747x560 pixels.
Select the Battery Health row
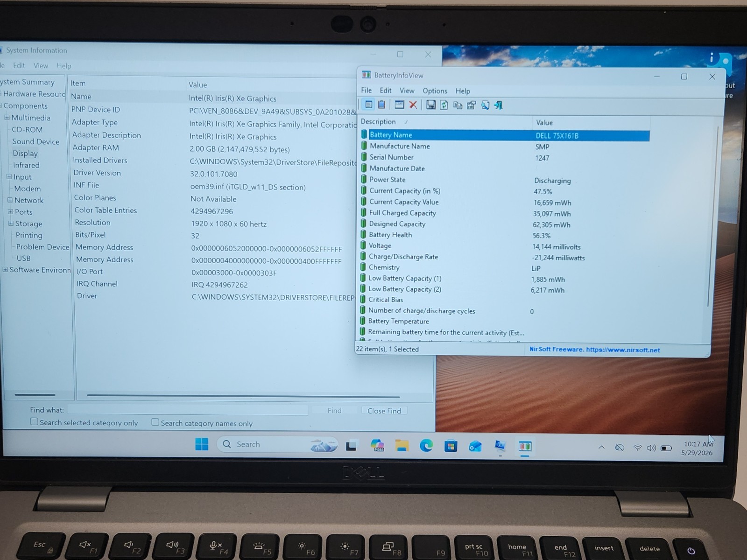click(503, 235)
